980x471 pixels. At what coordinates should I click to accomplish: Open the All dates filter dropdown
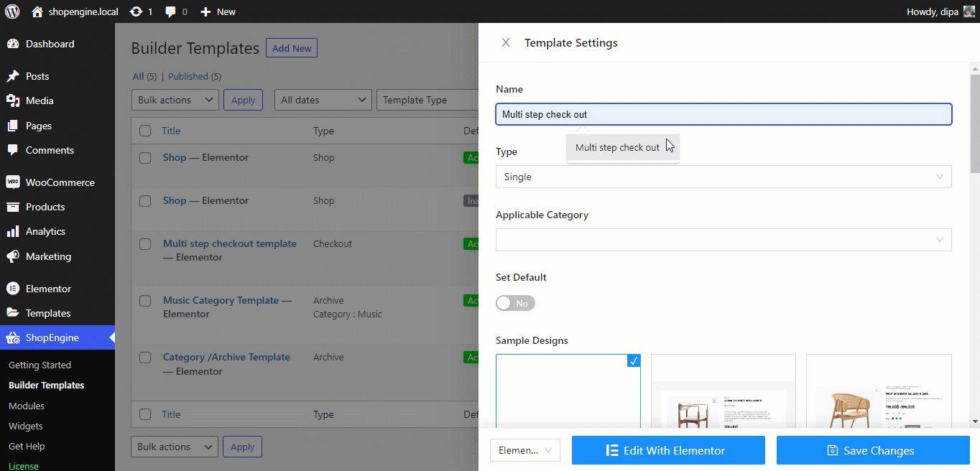pos(323,100)
